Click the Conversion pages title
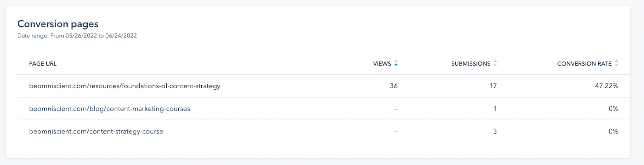644x165 pixels. pos(58,24)
